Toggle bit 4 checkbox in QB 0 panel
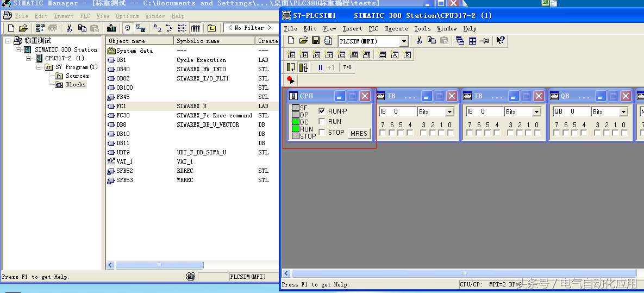644x293 pixels. (x=584, y=133)
